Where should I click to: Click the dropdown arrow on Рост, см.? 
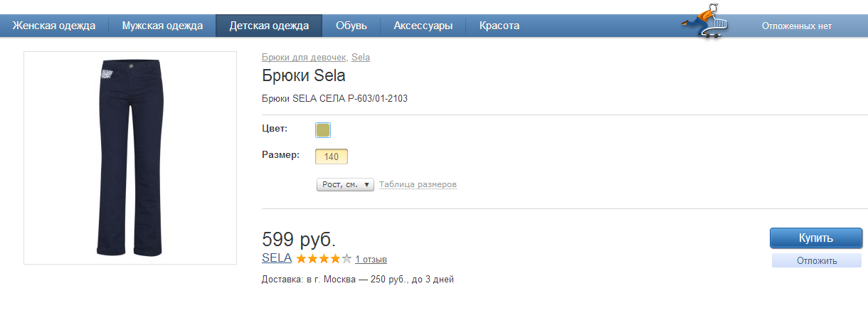pos(367,185)
